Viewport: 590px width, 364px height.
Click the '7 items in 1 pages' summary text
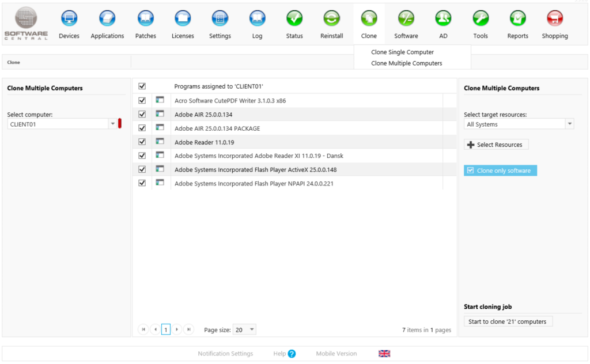[x=427, y=330]
